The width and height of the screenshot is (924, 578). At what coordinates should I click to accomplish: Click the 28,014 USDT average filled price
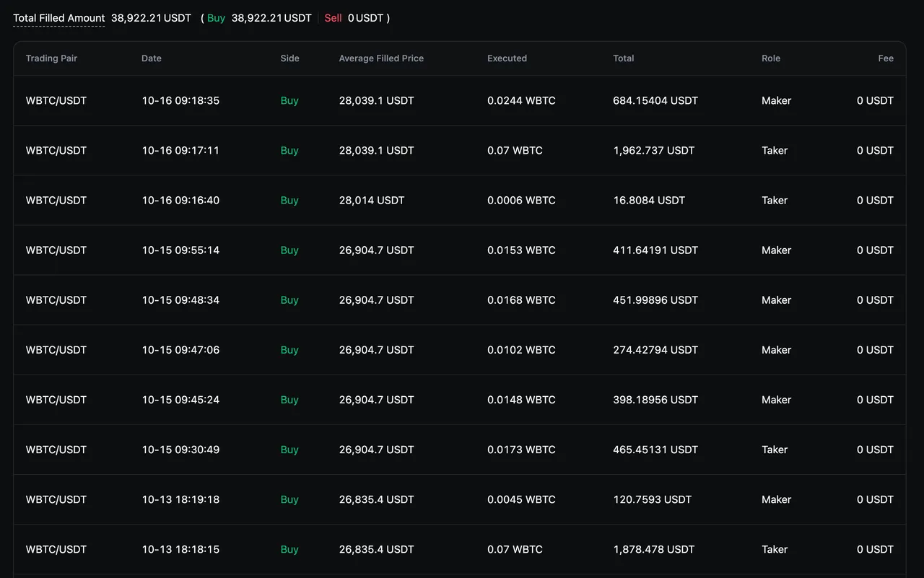372,201
